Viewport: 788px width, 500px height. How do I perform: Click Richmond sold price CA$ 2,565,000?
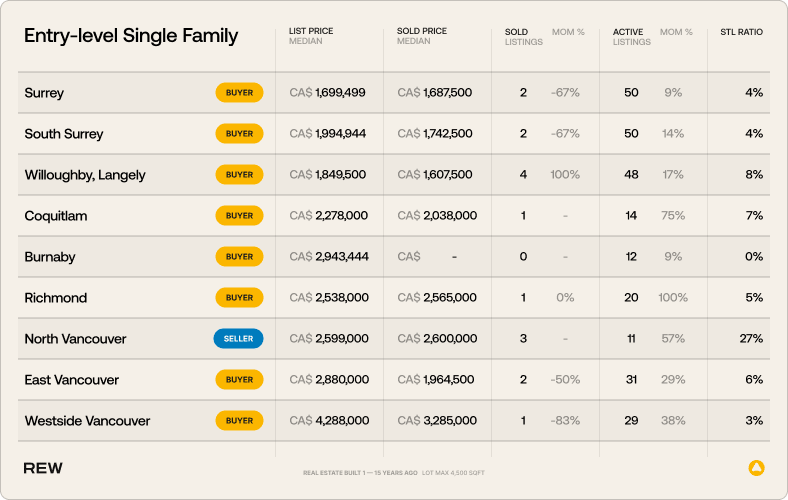[437, 297]
